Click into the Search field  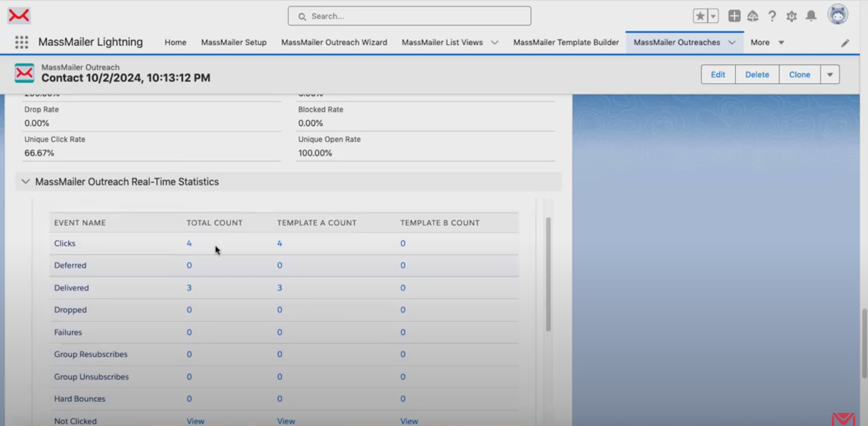pos(409,16)
